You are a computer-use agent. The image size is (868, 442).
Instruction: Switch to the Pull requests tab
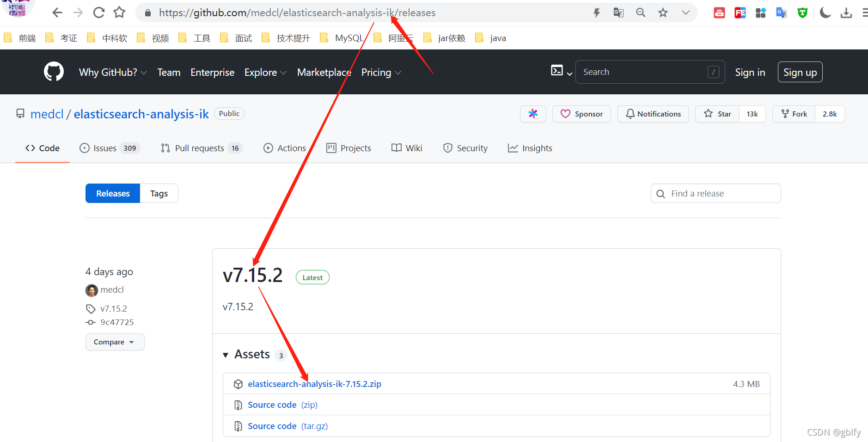pyautogui.click(x=202, y=148)
